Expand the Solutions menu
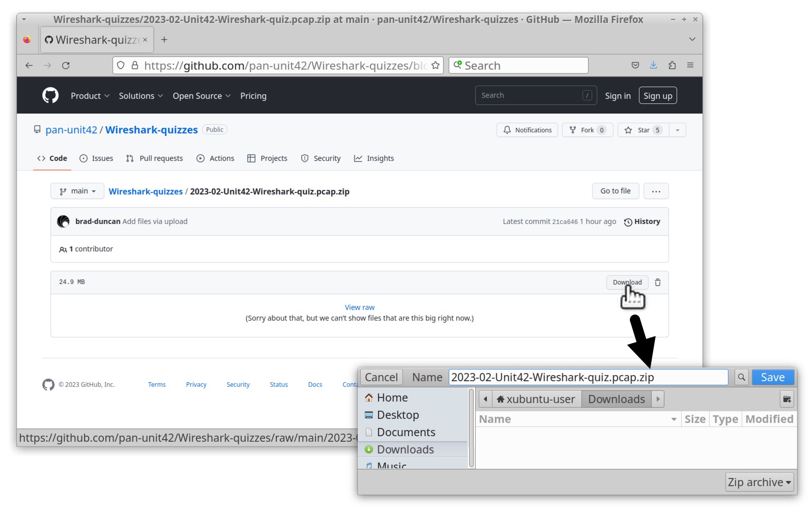 141,96
